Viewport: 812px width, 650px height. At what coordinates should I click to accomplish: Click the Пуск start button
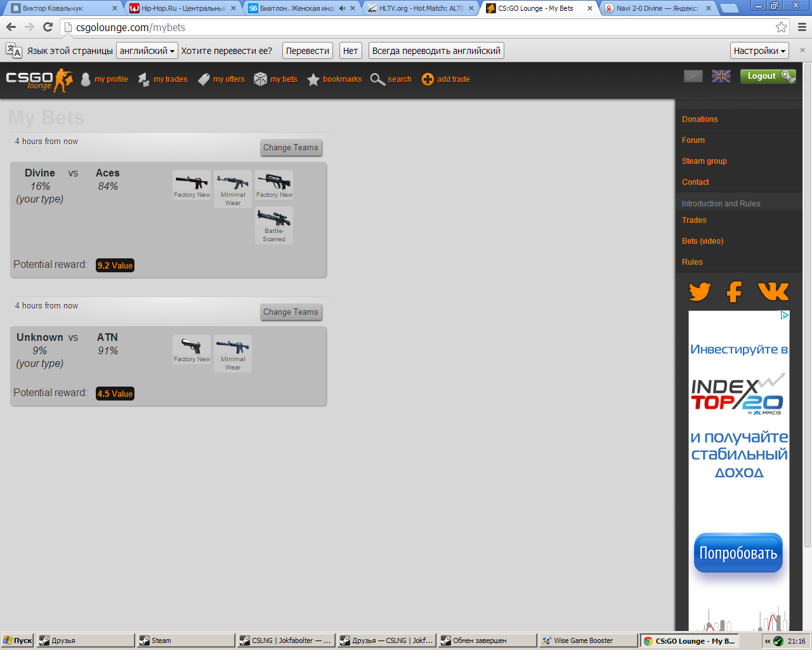[x=17, y=640]
